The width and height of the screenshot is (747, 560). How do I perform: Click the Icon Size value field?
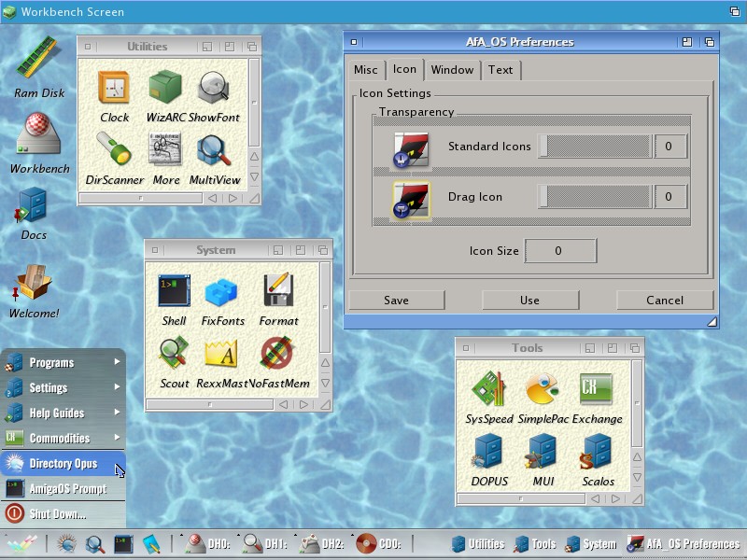560,251
